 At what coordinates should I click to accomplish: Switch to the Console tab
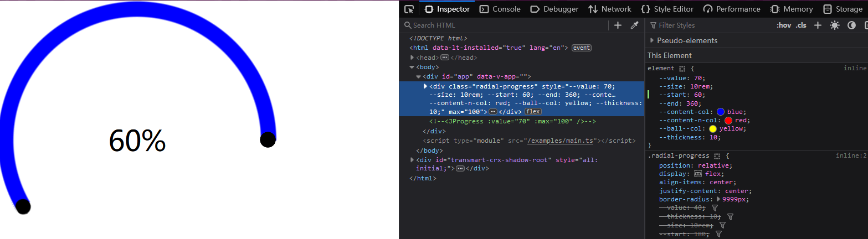[x=500, y=9]
